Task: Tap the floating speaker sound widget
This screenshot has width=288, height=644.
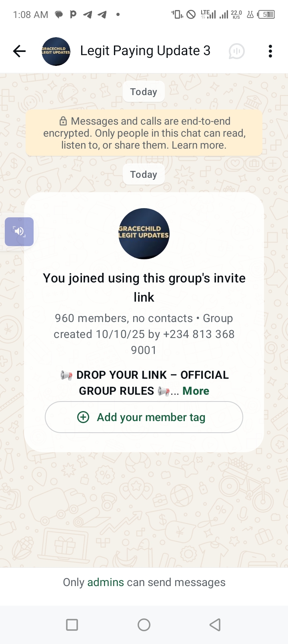Action: pos(19,231)
